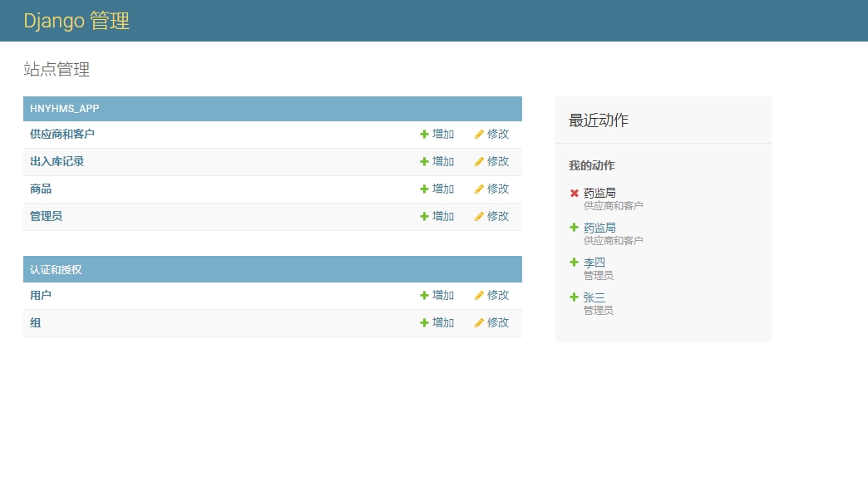
Task: Open the 组 model list
Action: click(x=36, y=323)
